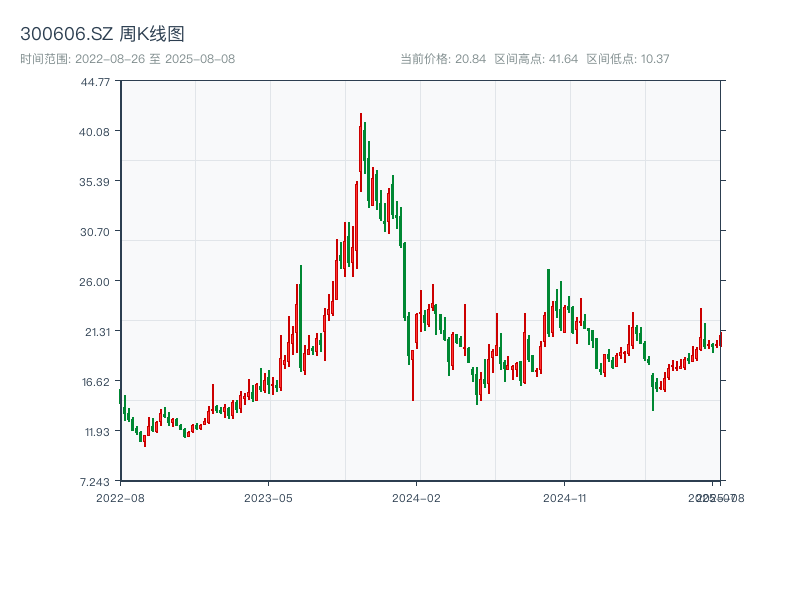Click the 区间低点 10.37 label

[x=627, y=59]
